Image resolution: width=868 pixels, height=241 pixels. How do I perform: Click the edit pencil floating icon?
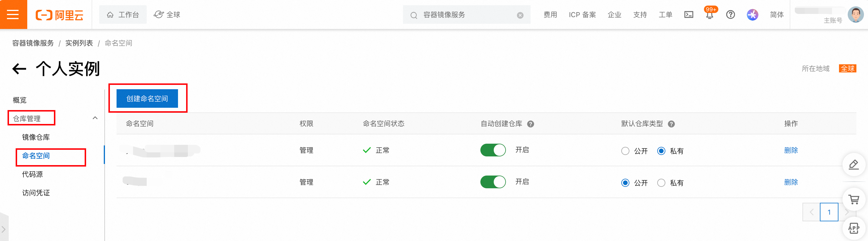[x=854, y=165]
